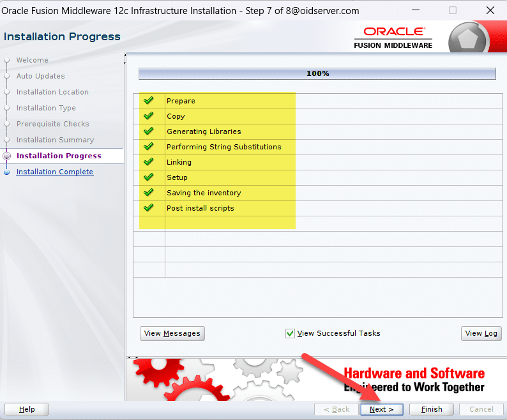Click the Help button
The width and height of the screenshot is (507, 420).
(27, 409)
